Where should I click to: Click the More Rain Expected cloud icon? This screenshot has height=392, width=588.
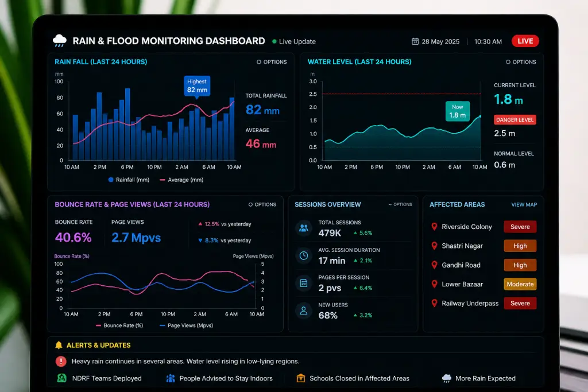click(447, 378)
